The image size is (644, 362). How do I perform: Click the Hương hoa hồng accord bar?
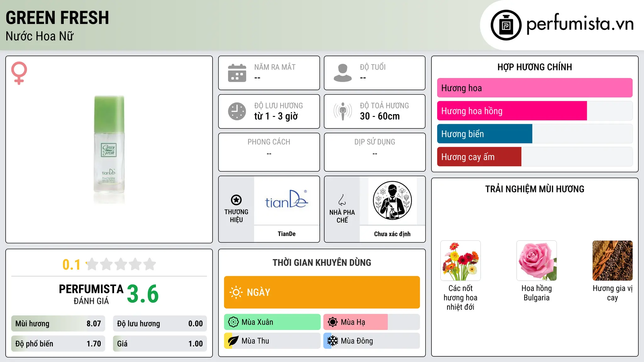(535, 111)
